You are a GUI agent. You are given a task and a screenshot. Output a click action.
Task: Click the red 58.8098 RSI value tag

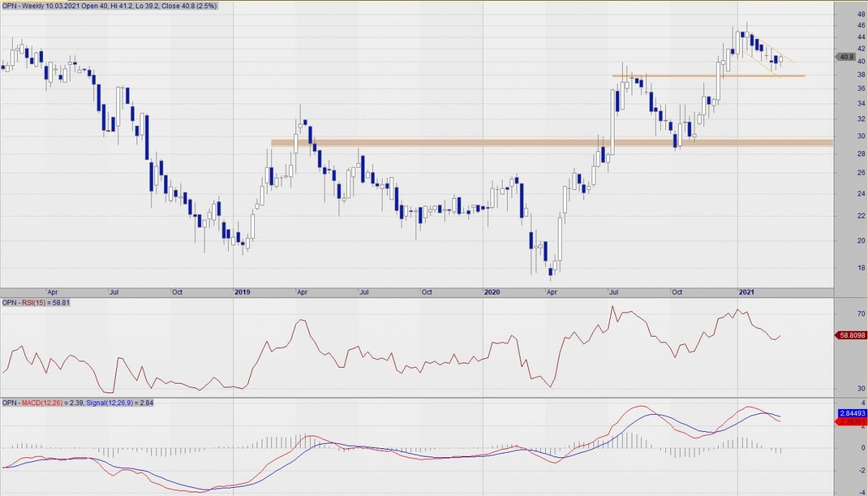click(850, 335)
